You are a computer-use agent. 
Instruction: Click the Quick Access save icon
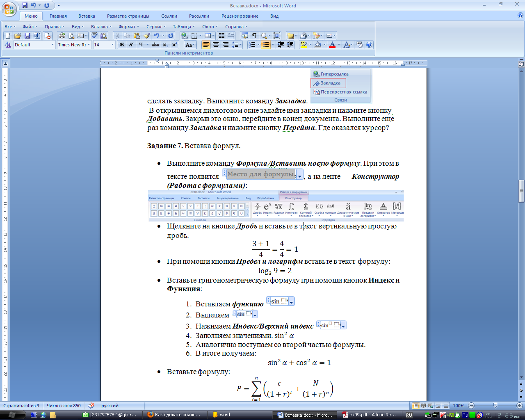(x=25, y=5)
